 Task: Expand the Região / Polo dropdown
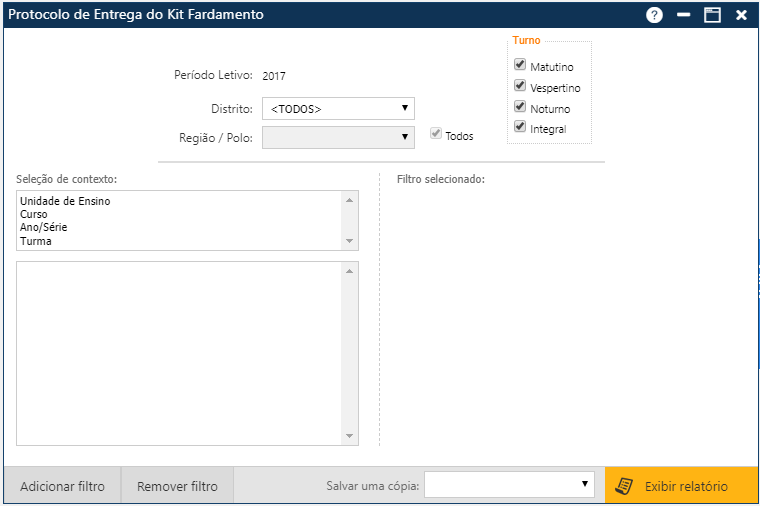tap(338, 137)
